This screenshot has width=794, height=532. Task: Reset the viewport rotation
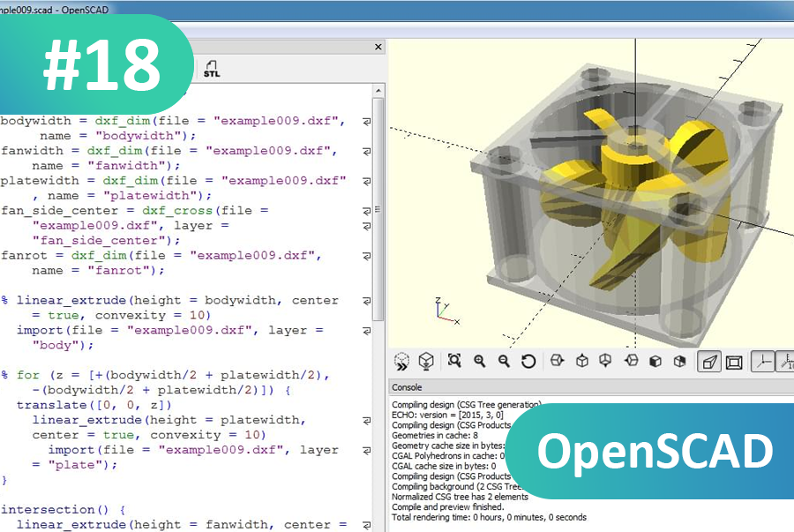[x=528, y=361]
